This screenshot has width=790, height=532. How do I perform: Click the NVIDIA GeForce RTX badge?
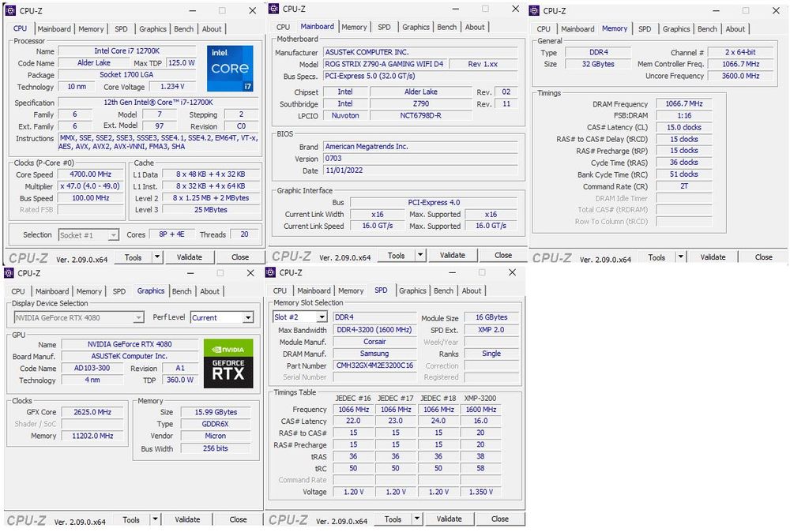pos(228,362)
